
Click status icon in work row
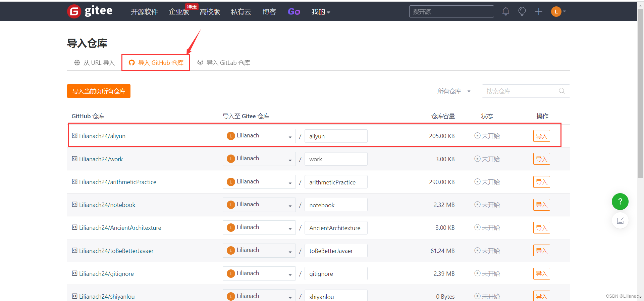click(477, 159)
